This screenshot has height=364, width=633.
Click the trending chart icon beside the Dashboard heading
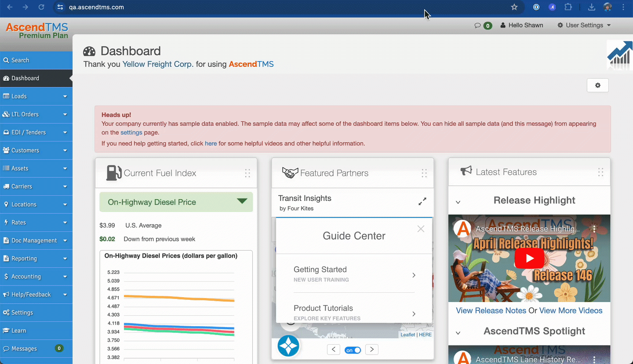pos(620,55)
